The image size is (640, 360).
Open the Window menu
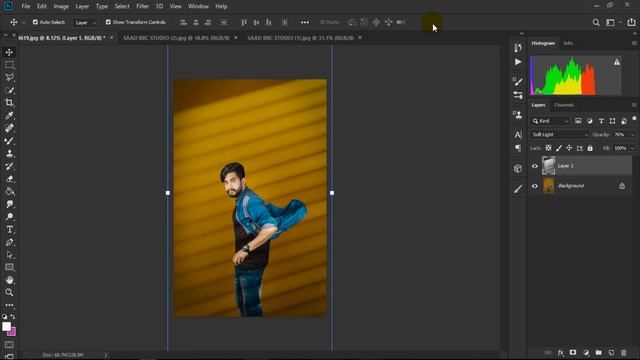coord(198,7)
